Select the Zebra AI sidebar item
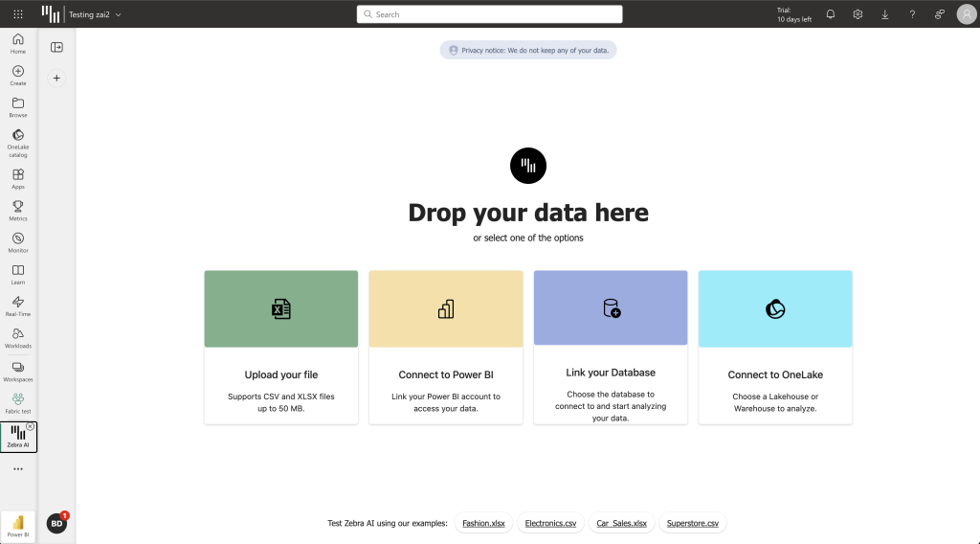 (x=18, y=437)
